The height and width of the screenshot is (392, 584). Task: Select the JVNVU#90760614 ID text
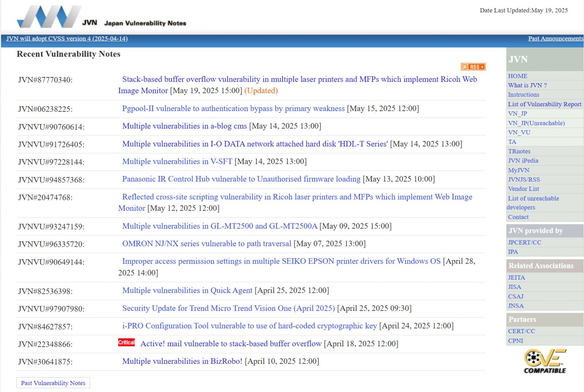click(51, 127)
